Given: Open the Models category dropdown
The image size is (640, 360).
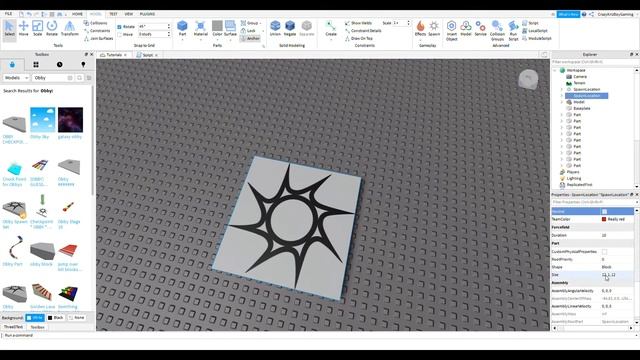Looking at the screenshot, I should click(x=16, y=78).
